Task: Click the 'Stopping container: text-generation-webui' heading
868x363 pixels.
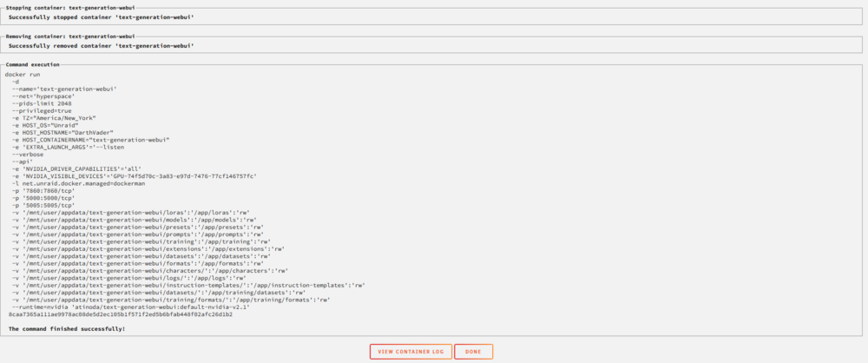Action: 70,9
